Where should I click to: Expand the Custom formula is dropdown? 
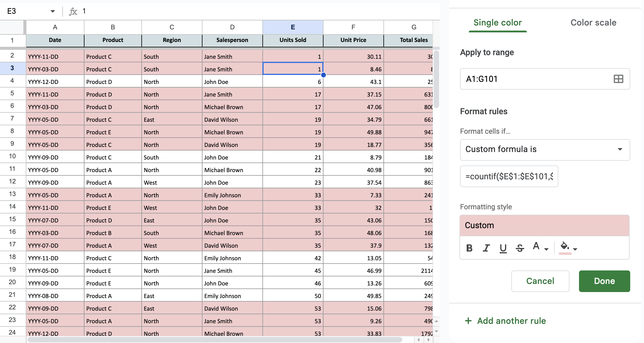[620, 149]
